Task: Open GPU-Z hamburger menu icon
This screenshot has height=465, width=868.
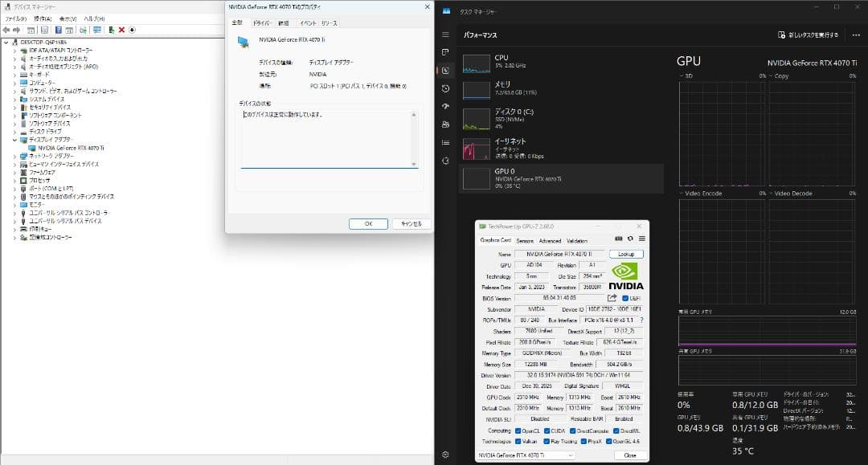Action: coord(641,239)
